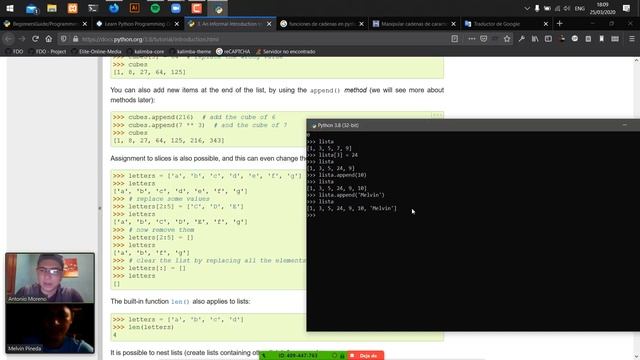Open the Library bookshelf icon
This screenshot has width=640, height=360.
(535, 39)
